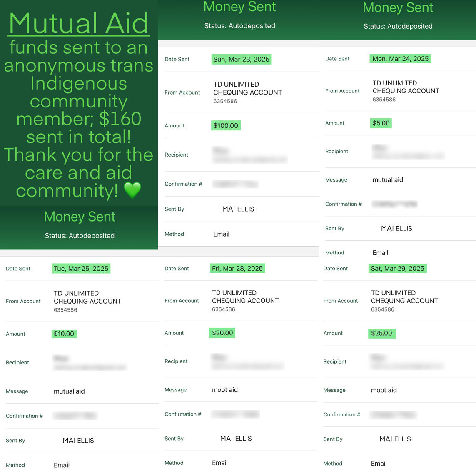Select the Mutual Aid underlined heading
Viewport: 476px width, 476px height.
click(79, 23)
